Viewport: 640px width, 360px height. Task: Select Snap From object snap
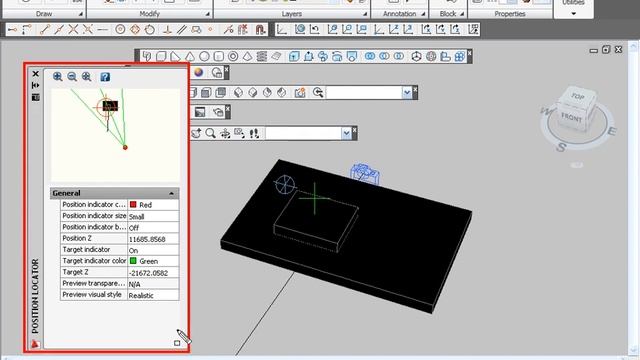[x=27, y=29]
